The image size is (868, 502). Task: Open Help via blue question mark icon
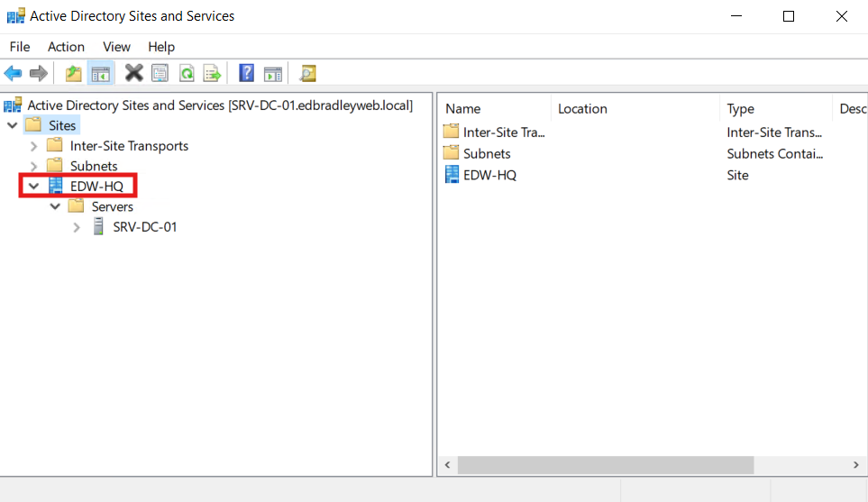tap(246, 73)
